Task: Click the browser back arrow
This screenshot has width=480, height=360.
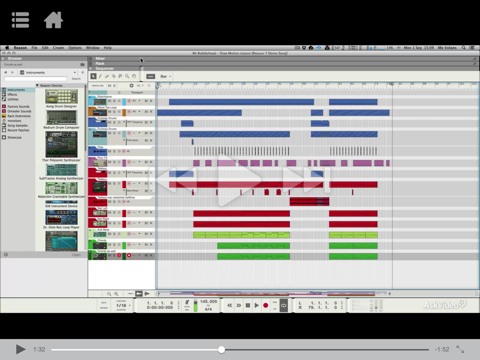Action: tap(6, 72)
